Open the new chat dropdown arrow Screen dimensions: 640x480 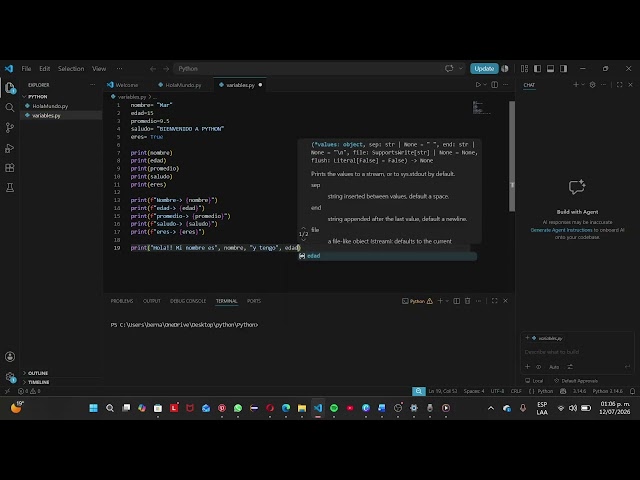582,84
